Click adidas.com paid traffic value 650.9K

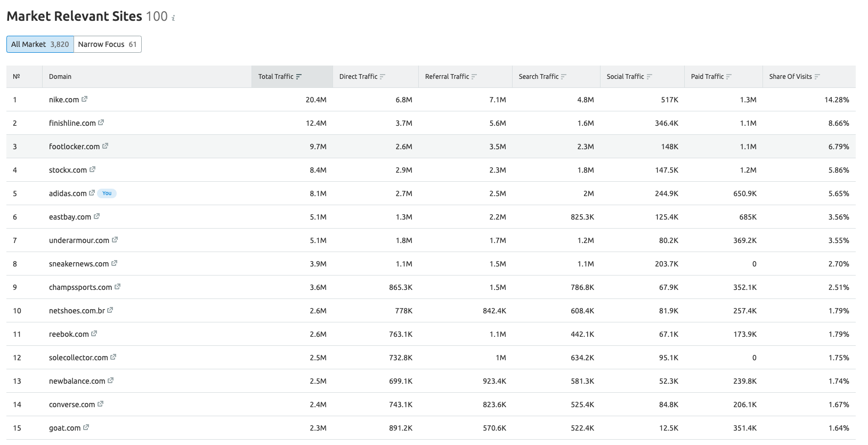tap(745, 193)
